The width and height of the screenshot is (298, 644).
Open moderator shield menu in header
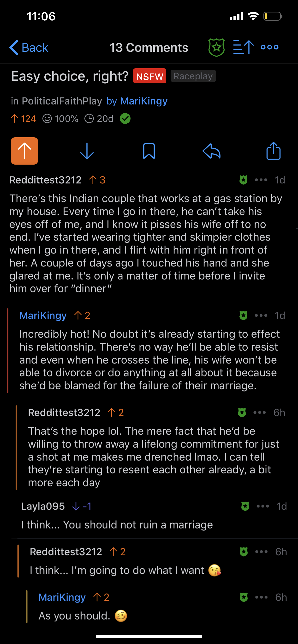[x=216, y=47]
